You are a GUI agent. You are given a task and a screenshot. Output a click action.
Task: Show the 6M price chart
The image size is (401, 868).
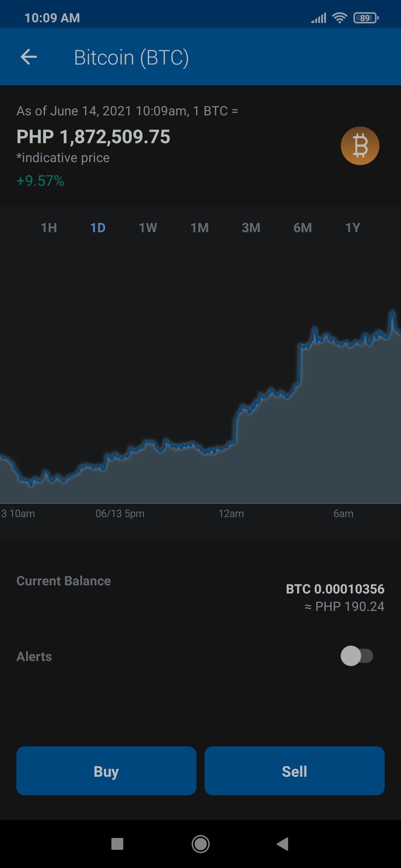(x=303, y=228)
